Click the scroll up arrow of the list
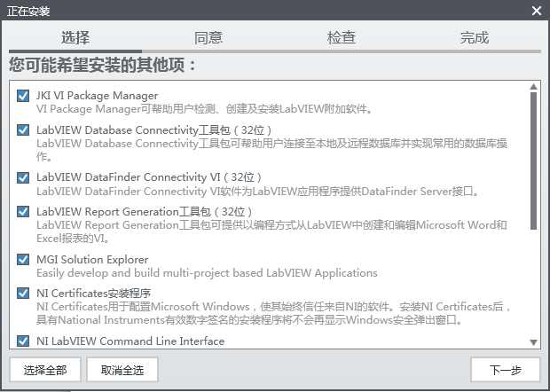The width and height of the screenshot is (550, 392). [x=533, y=86]
